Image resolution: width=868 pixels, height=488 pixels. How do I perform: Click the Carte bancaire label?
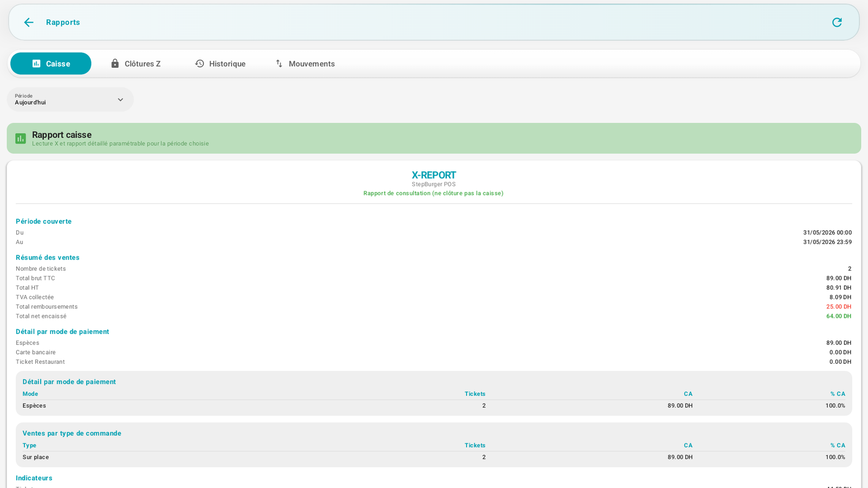(36, 352)
